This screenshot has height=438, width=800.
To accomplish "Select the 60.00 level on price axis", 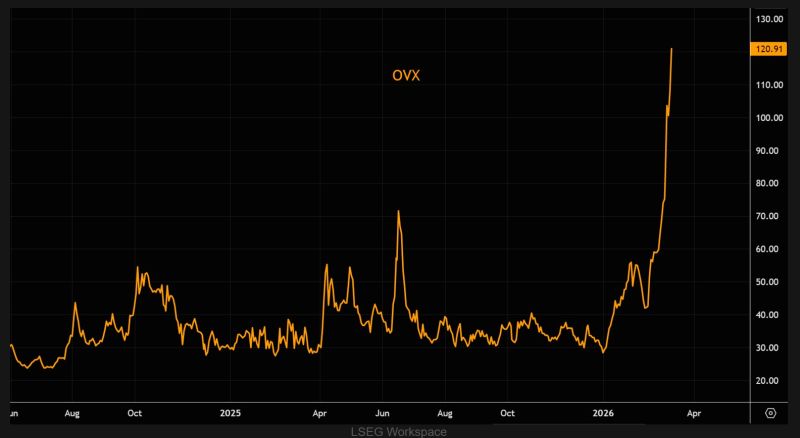I will pyautogui.click(x=771, y=250).
